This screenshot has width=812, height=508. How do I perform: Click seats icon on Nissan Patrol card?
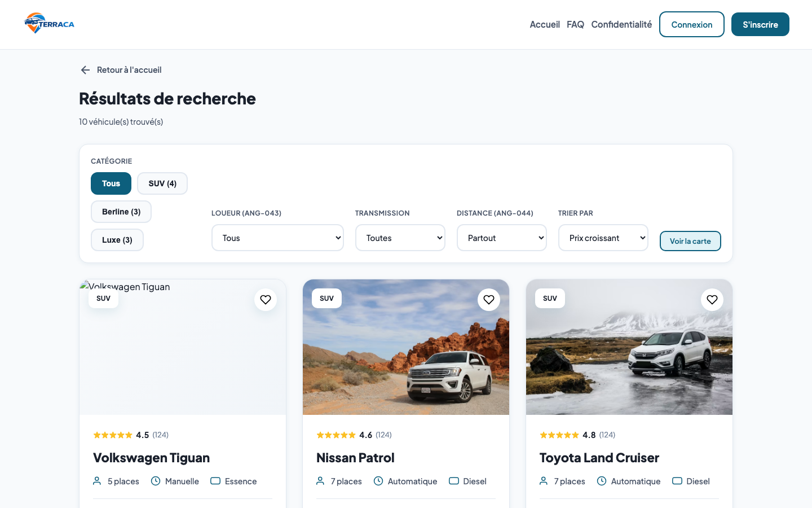(x=320, y=481)
